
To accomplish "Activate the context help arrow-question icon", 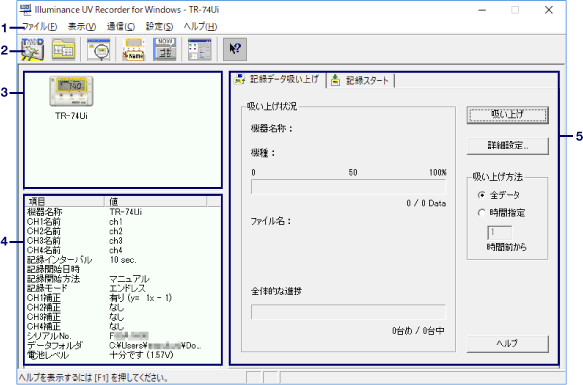I will coord(235,49).
